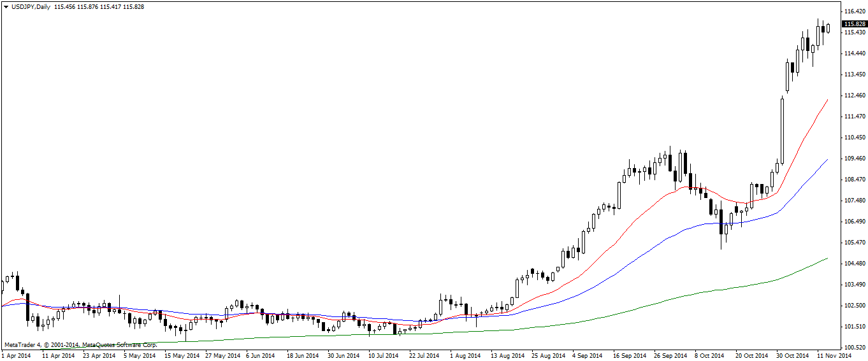The height and width of the screenshot is (361, 868).
Task: Click the current price label 115.828
Action: tap(854, 24)
